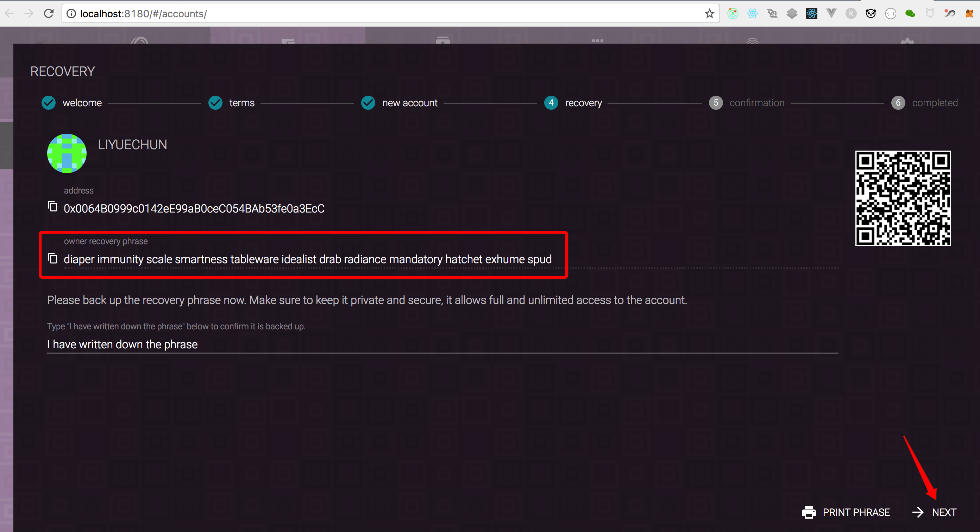Click the account name LIYUECHUN
Viewport: 980px width, 532px height.
point(132,145)
